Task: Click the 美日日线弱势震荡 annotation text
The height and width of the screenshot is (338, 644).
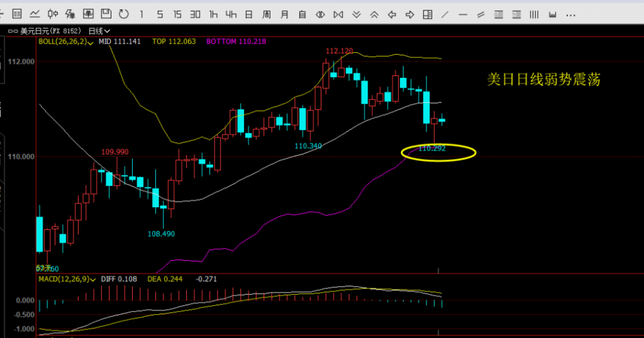Action: (544, 79)
